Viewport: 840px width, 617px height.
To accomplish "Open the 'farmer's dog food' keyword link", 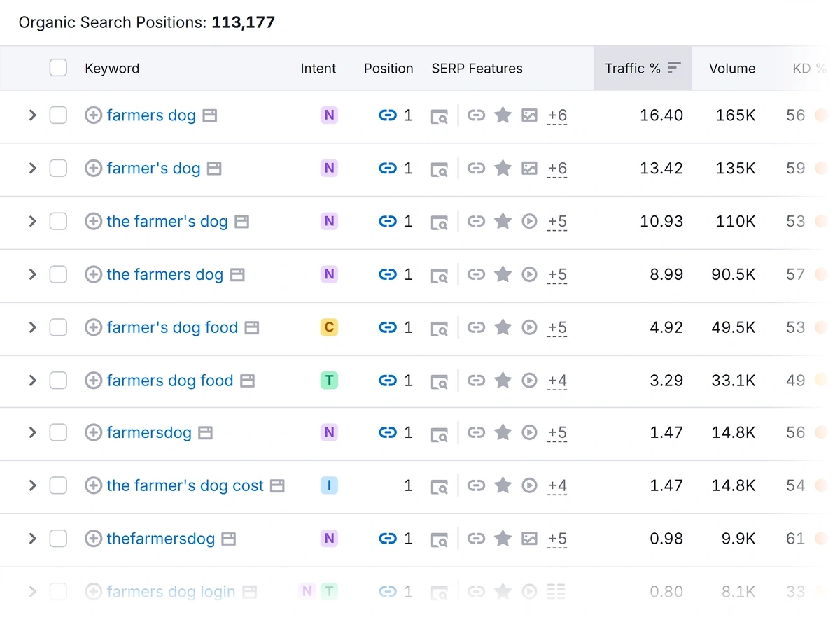I will coord(172,327).
